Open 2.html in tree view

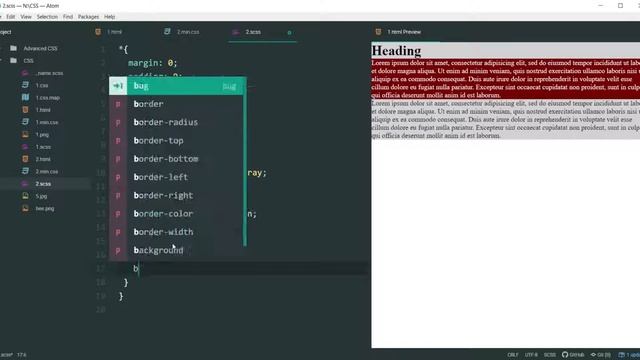[x=43, y=159]
